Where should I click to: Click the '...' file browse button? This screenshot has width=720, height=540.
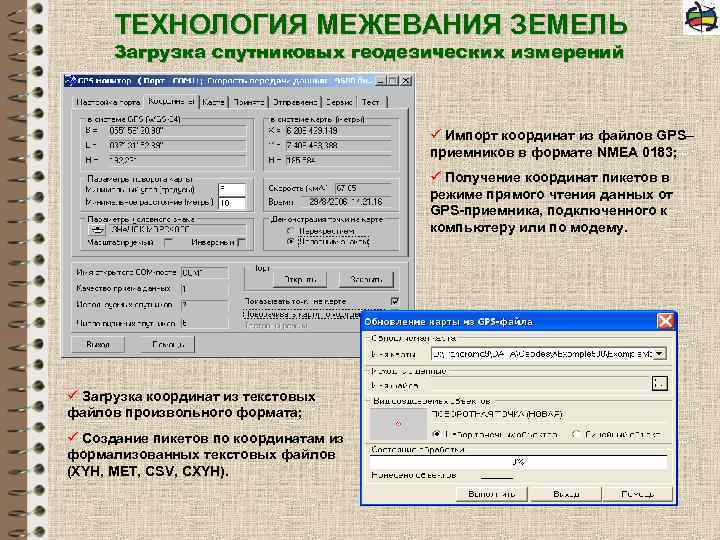coord(660,384)
